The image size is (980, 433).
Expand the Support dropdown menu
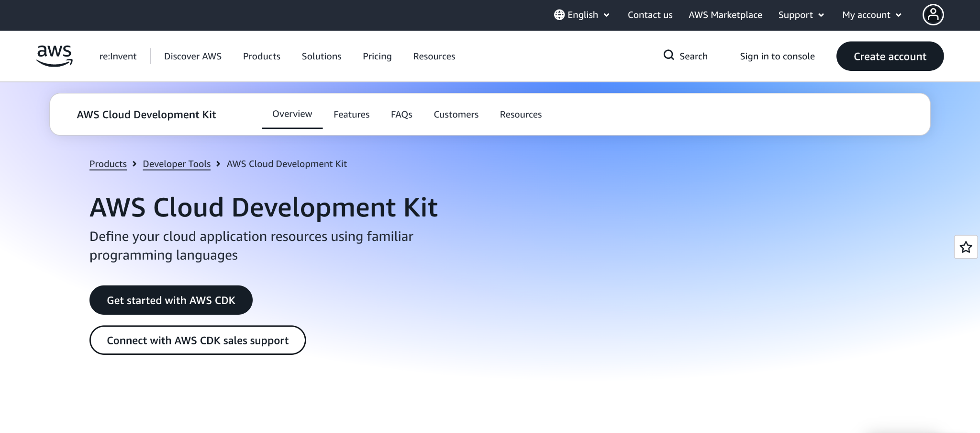pos(801,15)
